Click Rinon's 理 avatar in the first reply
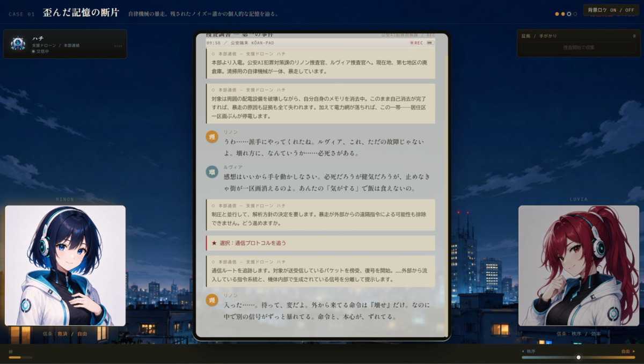Viewport: 644px width, 364px height. coord(212,136)
